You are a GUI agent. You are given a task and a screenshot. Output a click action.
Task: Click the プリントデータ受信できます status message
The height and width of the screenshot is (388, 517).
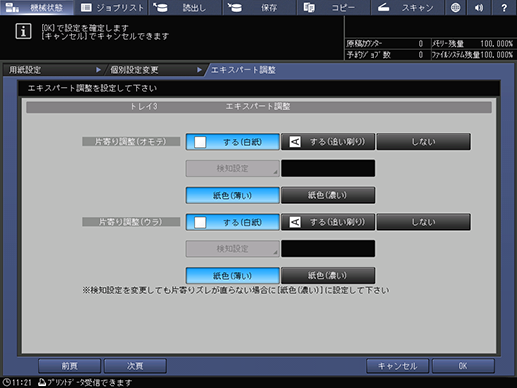(x=89, y=382)
